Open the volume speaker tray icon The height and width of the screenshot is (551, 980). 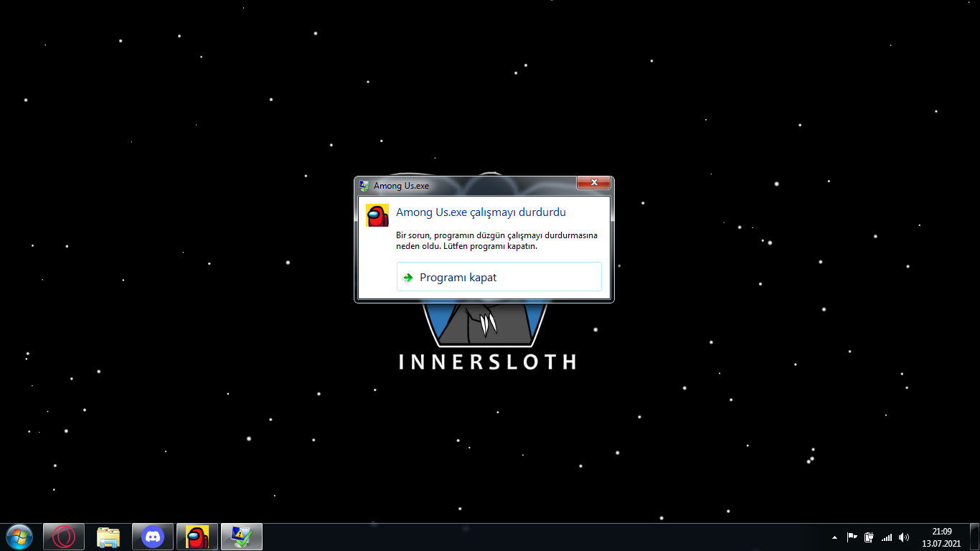(x=904, y=537)
